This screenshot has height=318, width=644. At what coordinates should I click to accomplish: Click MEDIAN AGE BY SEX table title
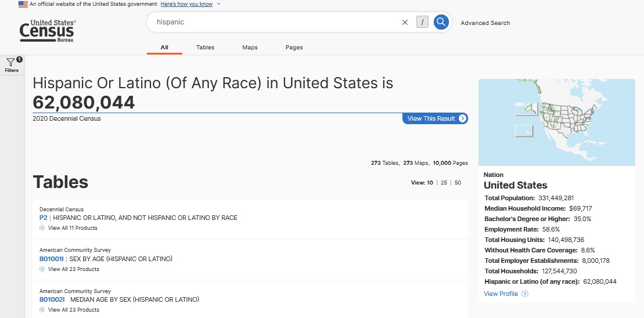[135, 299]
